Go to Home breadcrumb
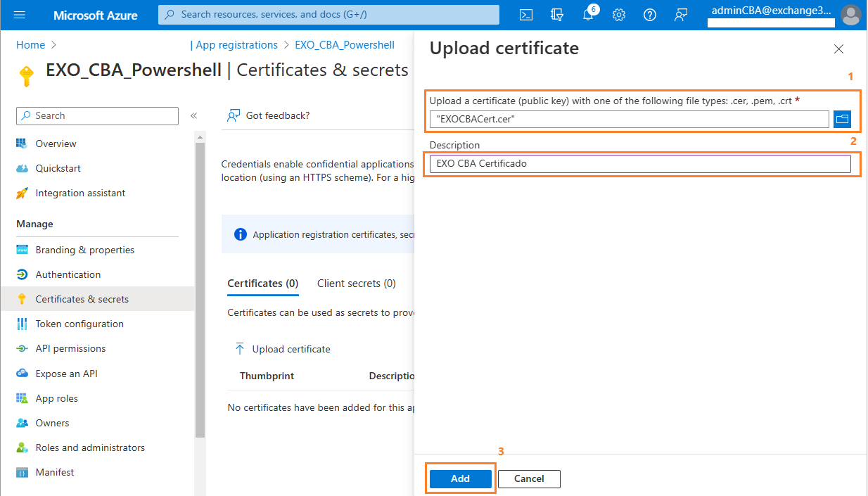This screenshot has height=496, width=868. tap(30, 45)
